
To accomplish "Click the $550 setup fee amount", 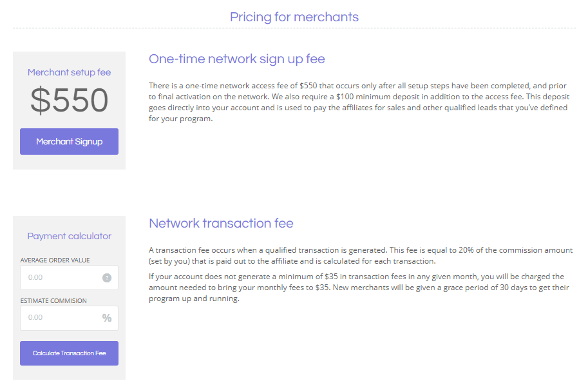I will [x=69, y=101].
